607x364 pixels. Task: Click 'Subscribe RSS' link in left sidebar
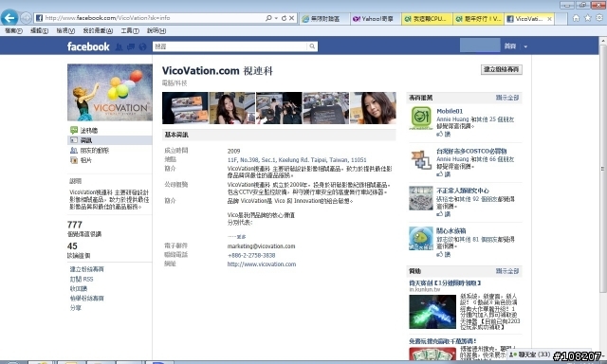(x=82, y=279)
